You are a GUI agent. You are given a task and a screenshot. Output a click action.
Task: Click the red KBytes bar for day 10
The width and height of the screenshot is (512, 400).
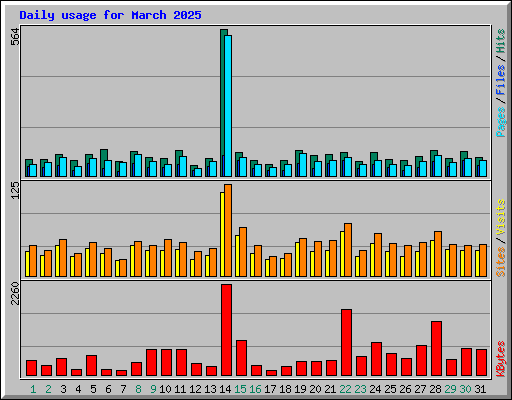point(166,363)
